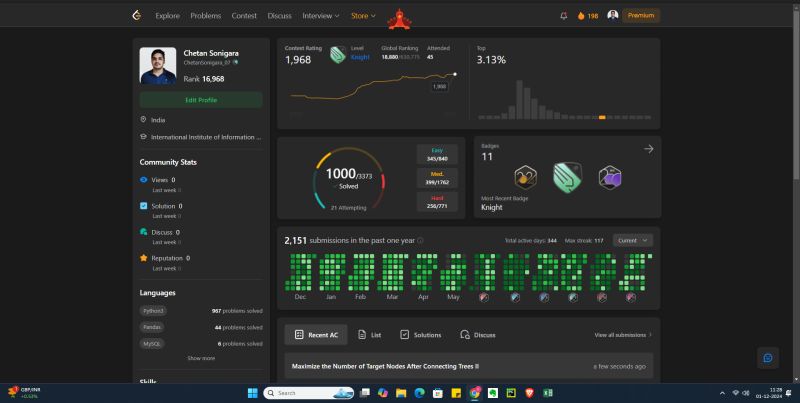Open all badges with the arrow icon
The width and height of the screenshot is (800, 403).
(x=648, y=149)
